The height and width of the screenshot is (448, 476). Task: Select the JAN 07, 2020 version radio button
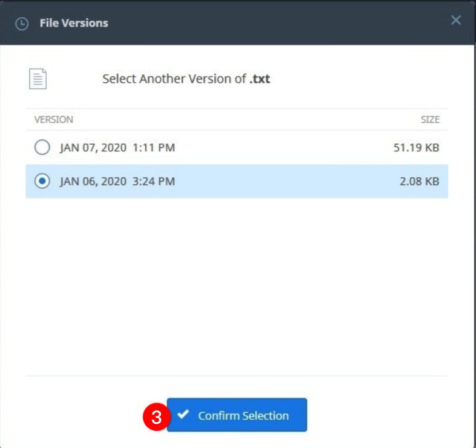(x=42, y=147)
